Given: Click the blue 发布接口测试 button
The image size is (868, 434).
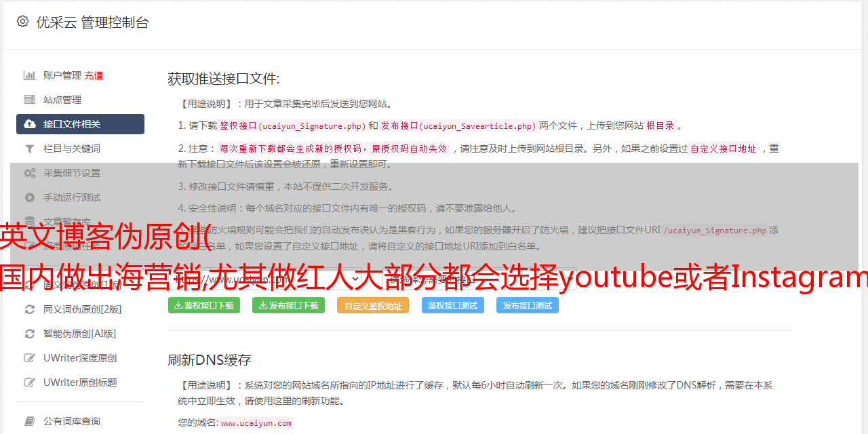Looking at the screenshot, I should pyautogui.click(x=528, y=305).
